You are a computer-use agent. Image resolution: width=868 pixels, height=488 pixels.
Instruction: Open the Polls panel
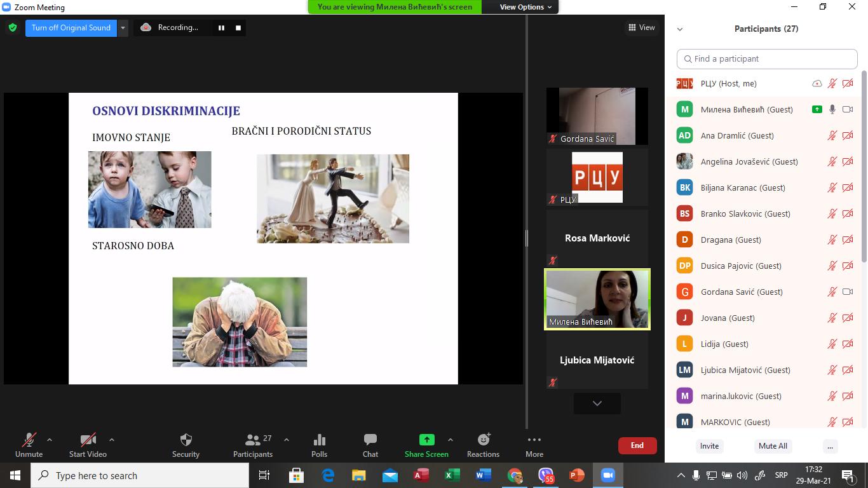pos(319,445)
